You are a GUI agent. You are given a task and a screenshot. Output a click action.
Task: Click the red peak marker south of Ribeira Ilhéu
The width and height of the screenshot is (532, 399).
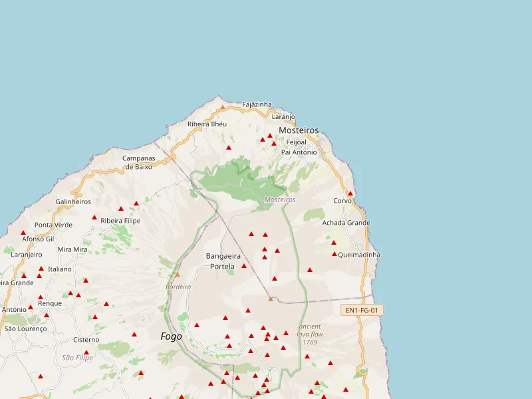pyautogui.click(x=229, y=147)
